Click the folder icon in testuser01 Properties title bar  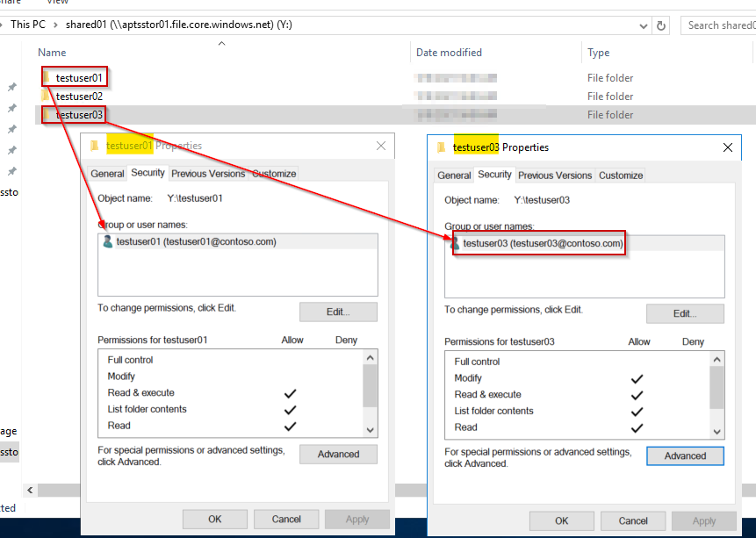click(x=95, y=146)
